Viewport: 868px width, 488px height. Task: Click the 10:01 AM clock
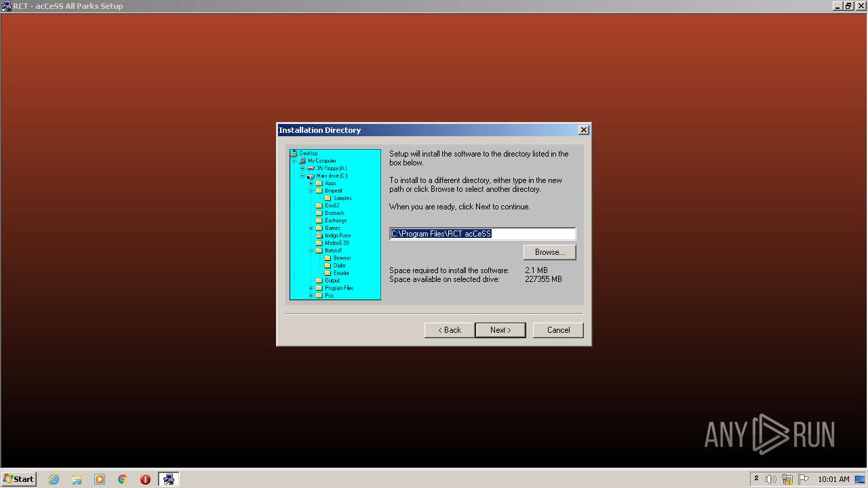[x=833, y=479]
